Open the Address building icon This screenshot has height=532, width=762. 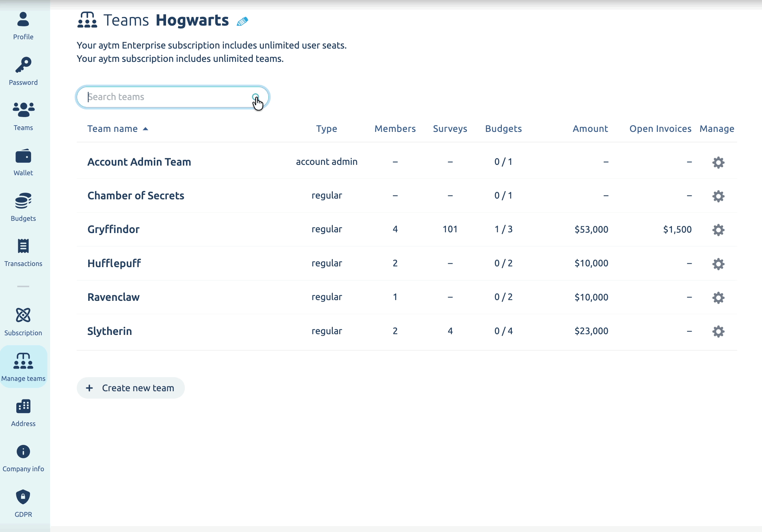(x=23, y=406)
